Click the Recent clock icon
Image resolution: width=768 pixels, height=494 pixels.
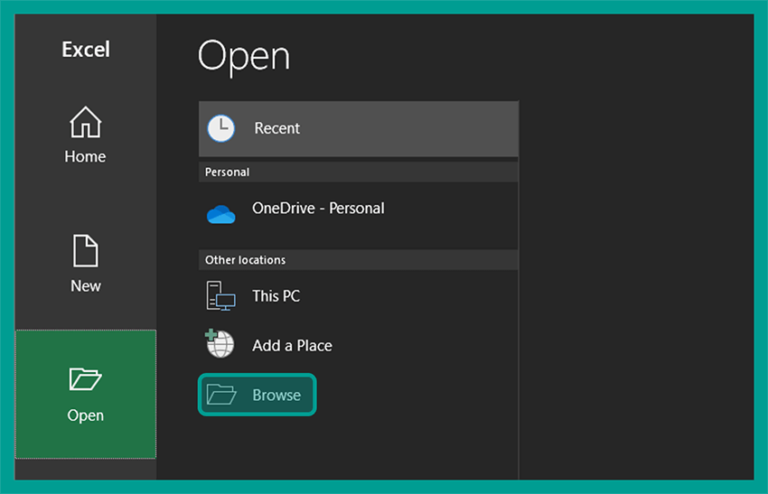(221, 128)
